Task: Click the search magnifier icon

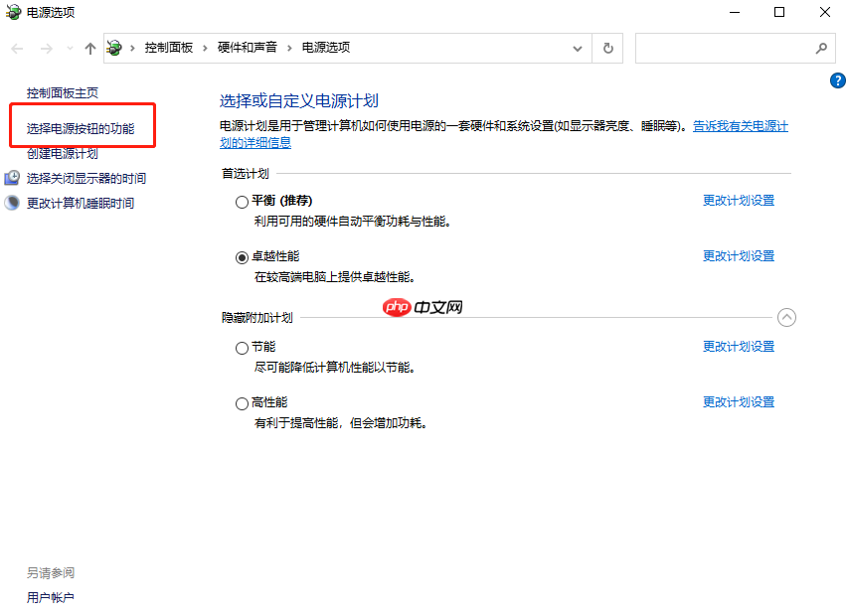Action: point(821,47)
